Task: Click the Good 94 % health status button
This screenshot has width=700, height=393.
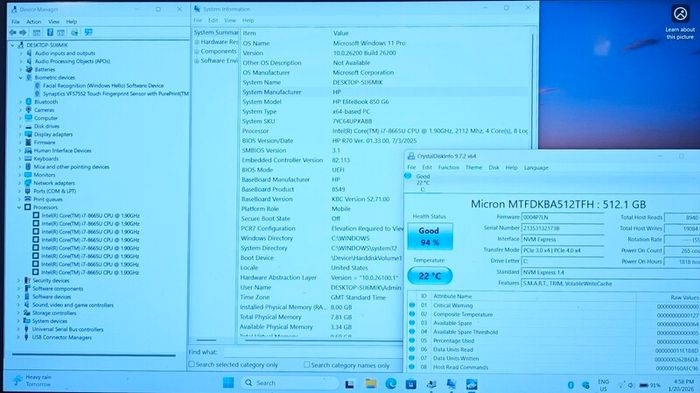Action: [x=429, y=236]
